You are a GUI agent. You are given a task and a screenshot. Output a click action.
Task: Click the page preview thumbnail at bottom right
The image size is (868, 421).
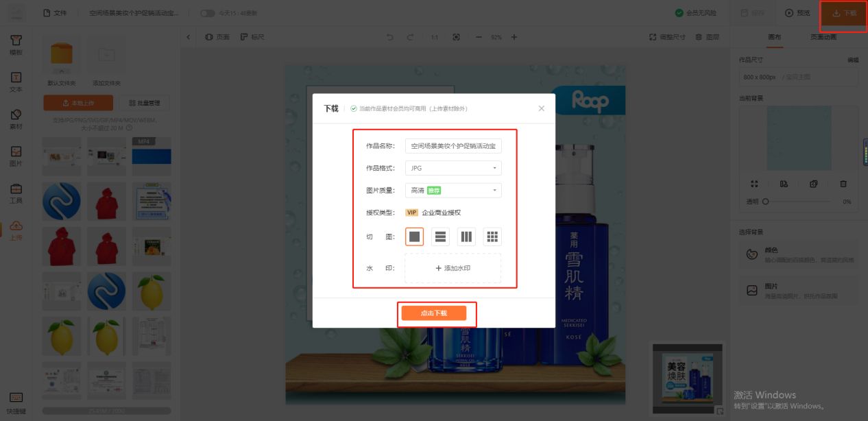687,377
